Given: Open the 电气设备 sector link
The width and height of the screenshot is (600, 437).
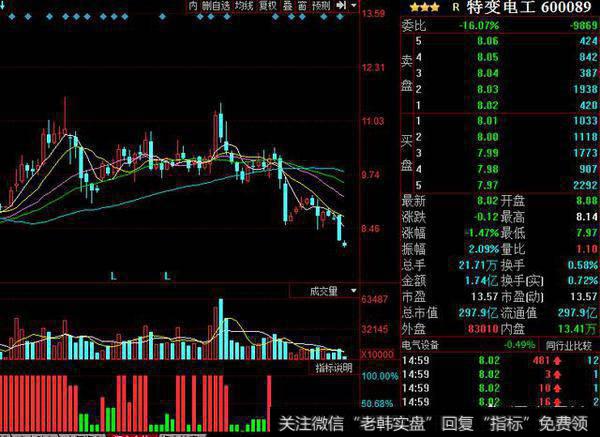Looking at the screenshot, I should pos(420,345).
